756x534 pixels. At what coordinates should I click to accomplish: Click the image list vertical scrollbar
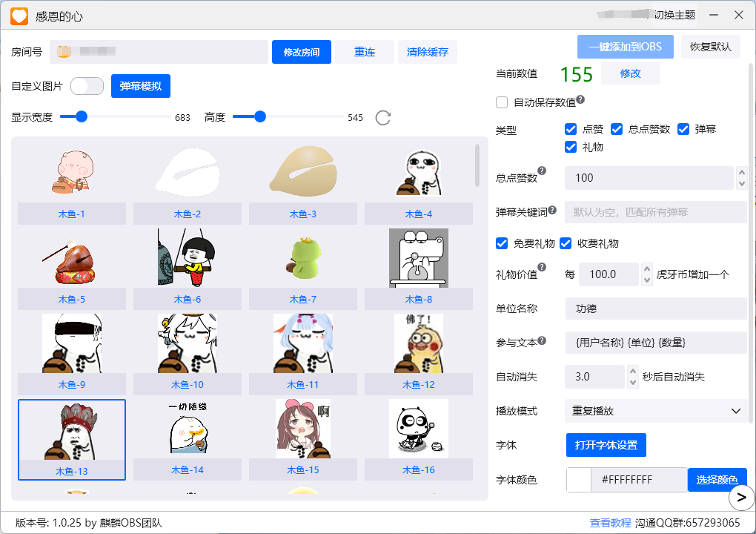(x=477, y=165)
